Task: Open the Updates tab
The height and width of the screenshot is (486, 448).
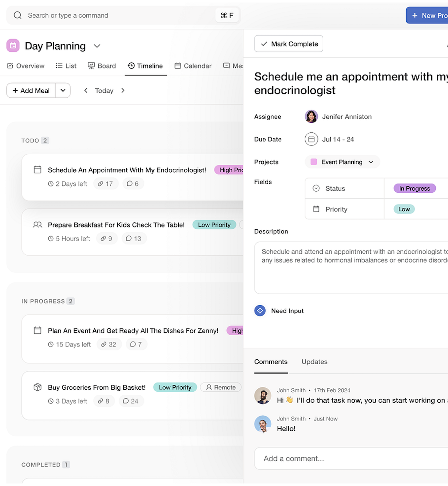Action: pyautogui.click(x=314, y=362)
